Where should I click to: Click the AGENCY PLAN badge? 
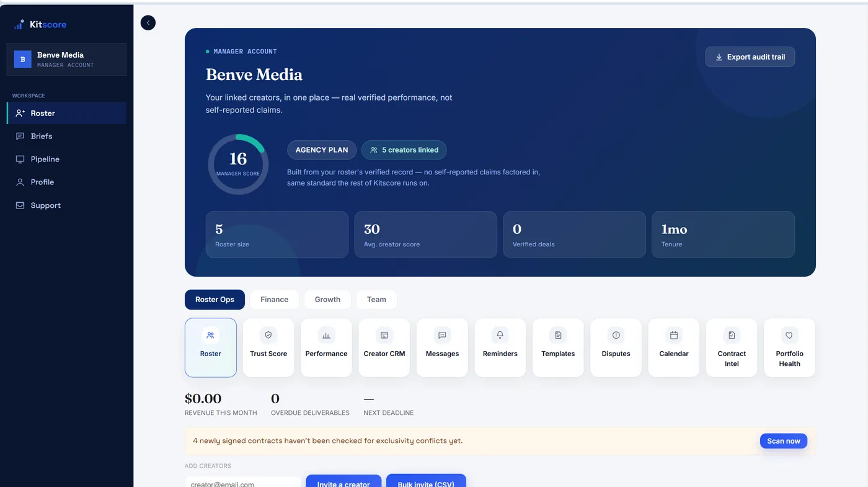point(322,150)
